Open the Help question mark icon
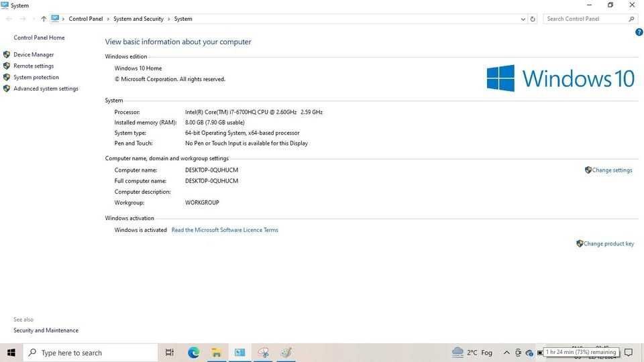The image size is (644, 362). coord(639,32)
